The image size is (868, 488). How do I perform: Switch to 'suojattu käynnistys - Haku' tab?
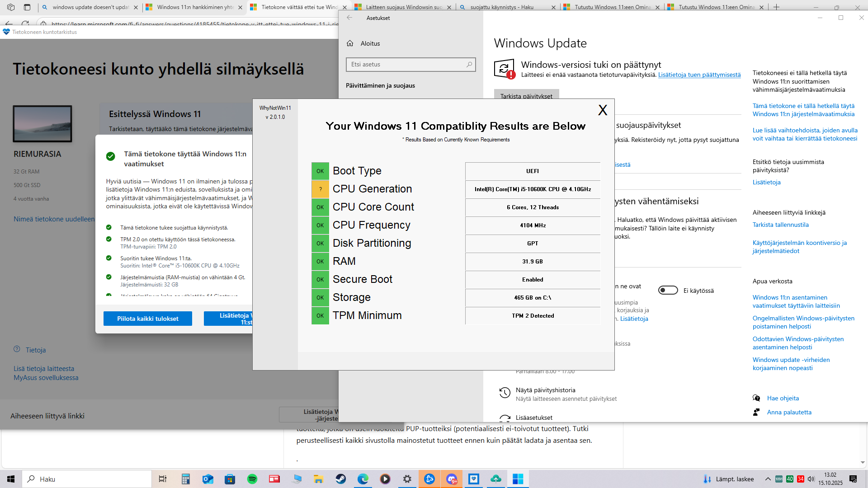pyautogui.click(x=508, y=7)
